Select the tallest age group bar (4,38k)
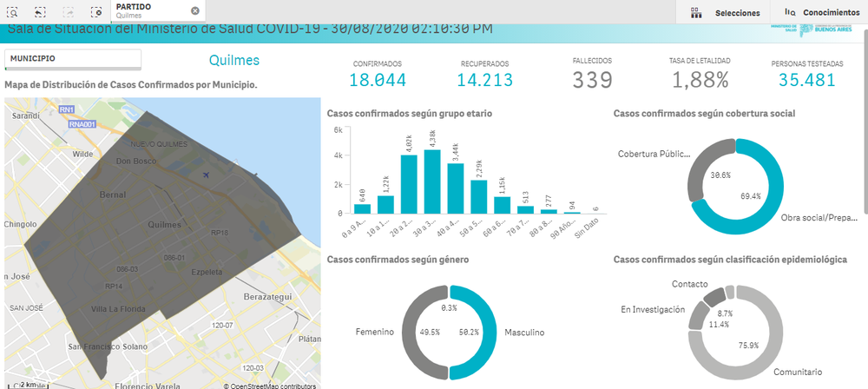868x389 pixels. coord(432,181)
